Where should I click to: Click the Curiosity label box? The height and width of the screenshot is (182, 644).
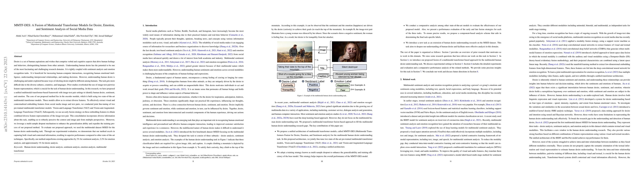(x=288, y=85)
